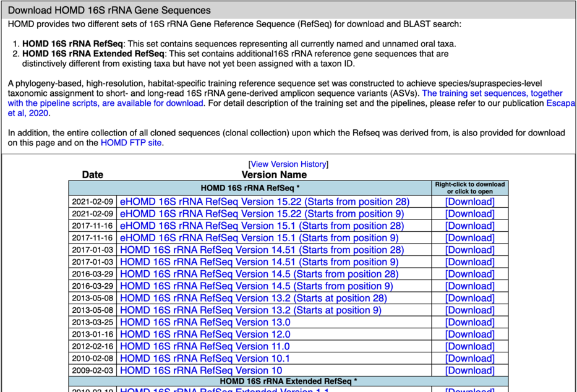Click HOMD RefSeq Version 13.2 position 28
The width and height of the screenshot is (577, 392).
(x=253, y=298)
